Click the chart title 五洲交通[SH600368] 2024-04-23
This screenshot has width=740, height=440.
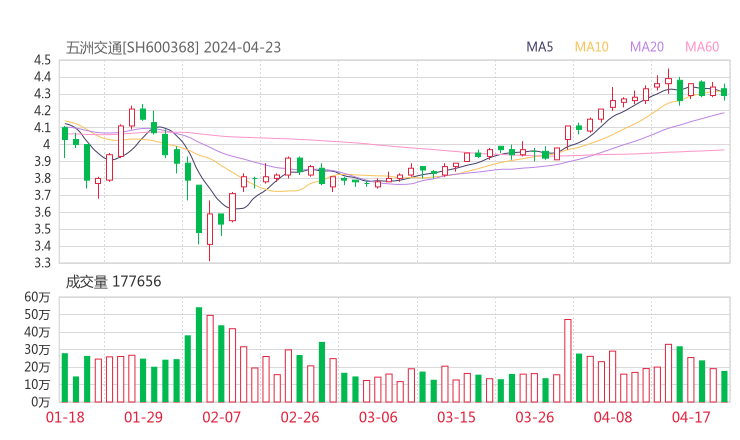(x=173, y=48)
